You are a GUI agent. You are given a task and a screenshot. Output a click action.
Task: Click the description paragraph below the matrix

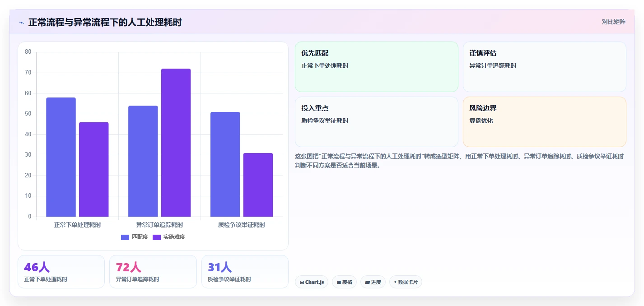[x=460, y=161]
